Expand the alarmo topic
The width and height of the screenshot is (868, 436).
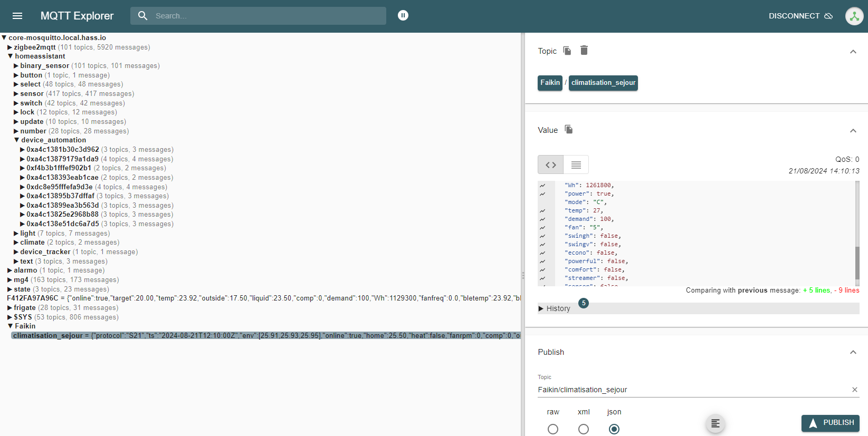click(9, 270)
